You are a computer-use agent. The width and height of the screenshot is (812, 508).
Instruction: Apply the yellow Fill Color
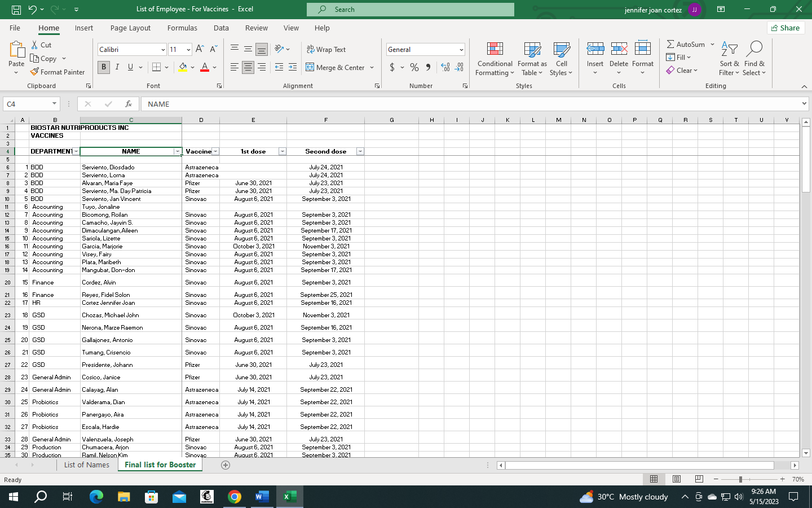[183, 67]
